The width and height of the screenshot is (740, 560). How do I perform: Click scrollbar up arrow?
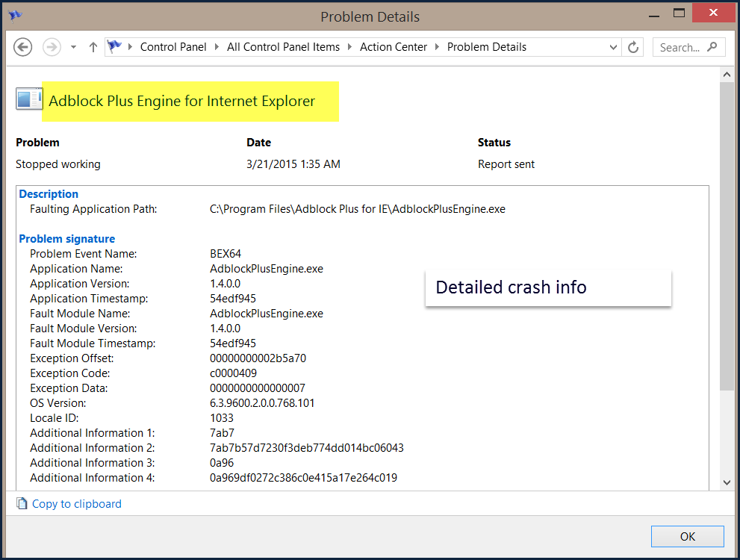tap(727, 75)
